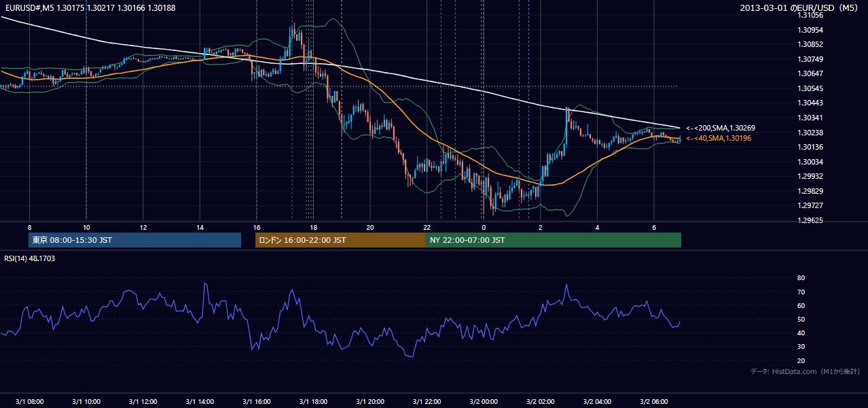
Task: Click RSI axis level 60
Action: pos(801,305)
